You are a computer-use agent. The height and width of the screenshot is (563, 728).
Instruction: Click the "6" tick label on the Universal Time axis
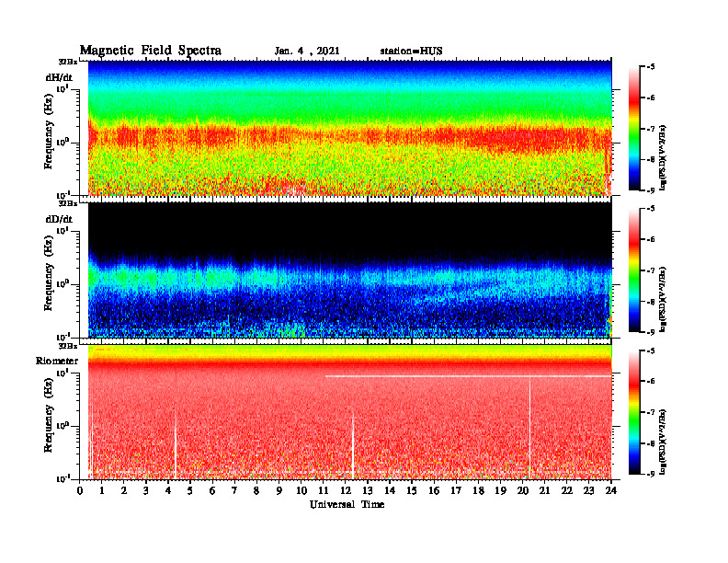212,491
